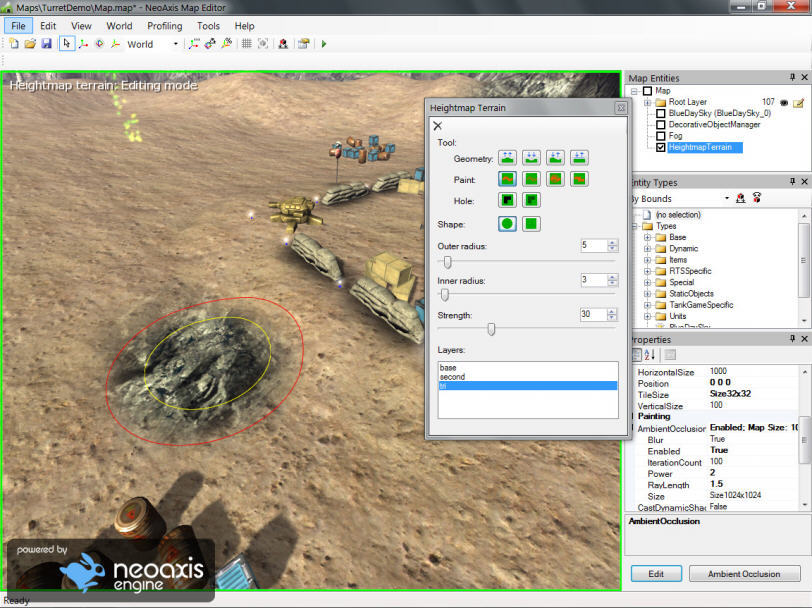Toggle the grid display icon

[246, 44]
